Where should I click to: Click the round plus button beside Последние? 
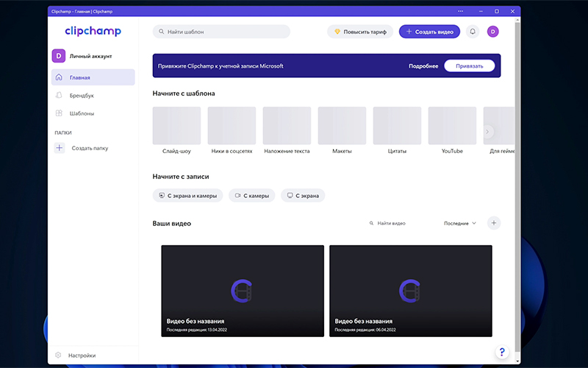pyautogui.click(x=493, y=223)
